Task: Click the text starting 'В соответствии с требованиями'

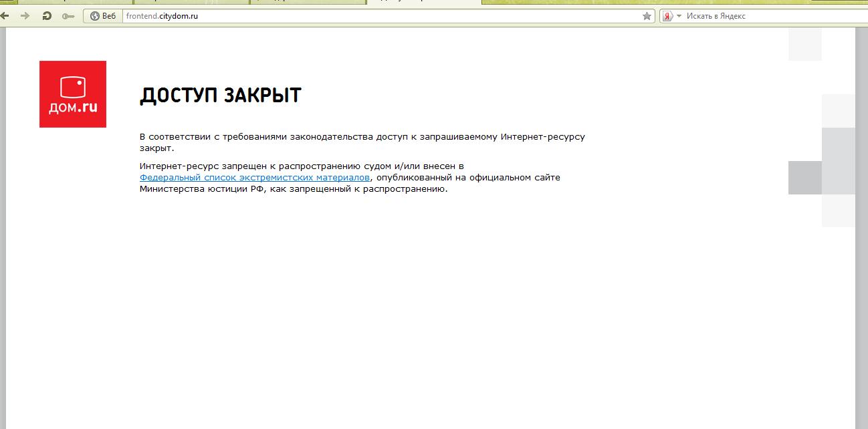Action: pyautogui.click(x=362, y=142)
